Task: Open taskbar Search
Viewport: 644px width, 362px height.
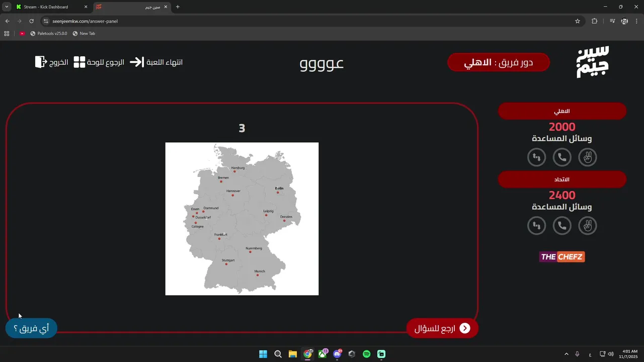Action: click(278, 354)
